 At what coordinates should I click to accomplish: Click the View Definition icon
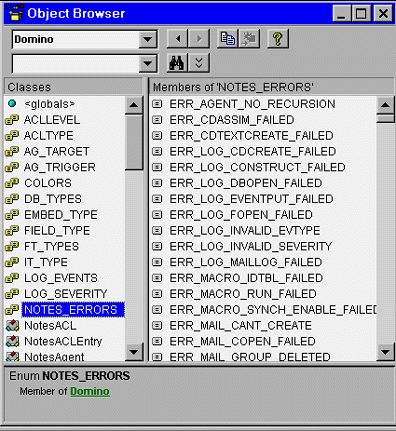click(249, 39)
